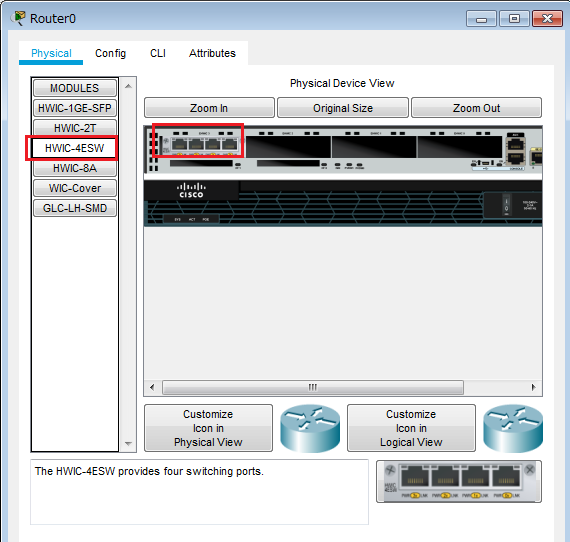Open the CLI tab

158,53
